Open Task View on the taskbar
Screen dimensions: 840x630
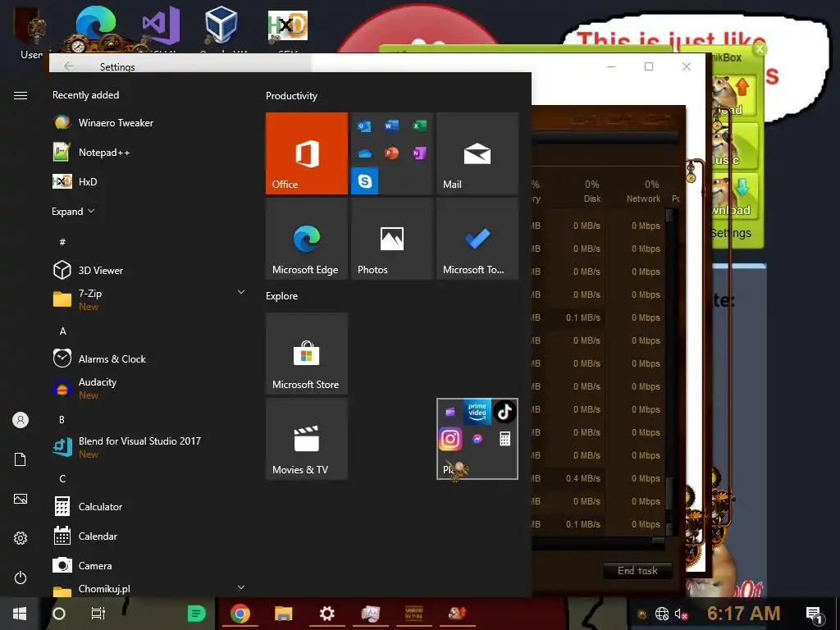[x=98, y=614]
